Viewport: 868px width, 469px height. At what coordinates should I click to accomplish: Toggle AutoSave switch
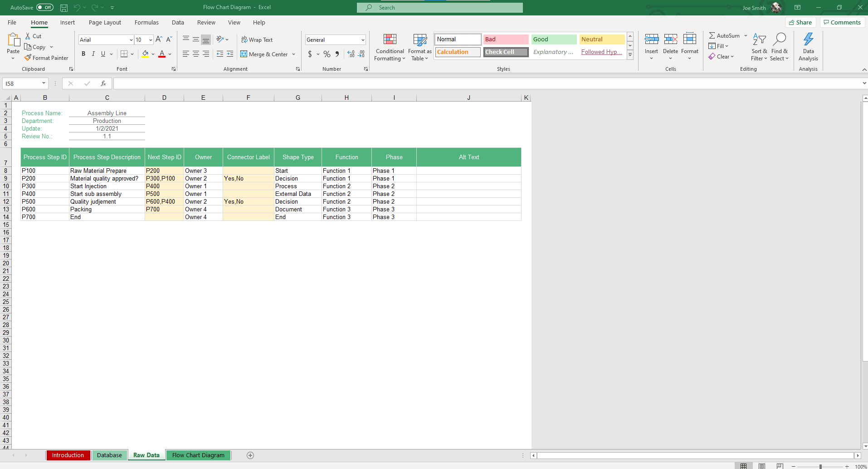[45, 8]
